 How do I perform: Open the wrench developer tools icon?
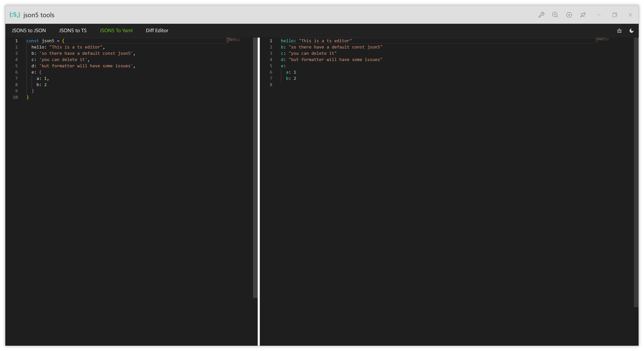(541, 15)
